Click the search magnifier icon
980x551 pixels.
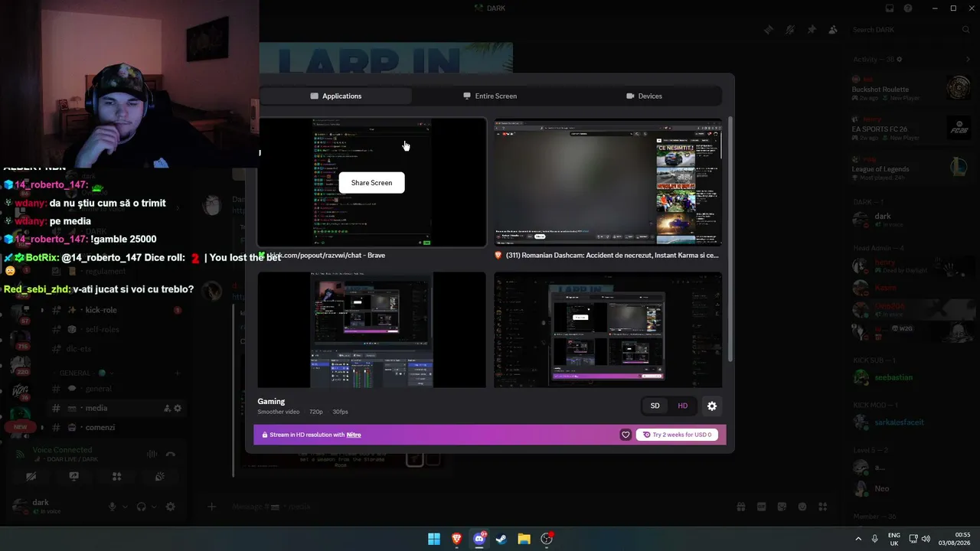pyautogui.click(x=966, y=30)
